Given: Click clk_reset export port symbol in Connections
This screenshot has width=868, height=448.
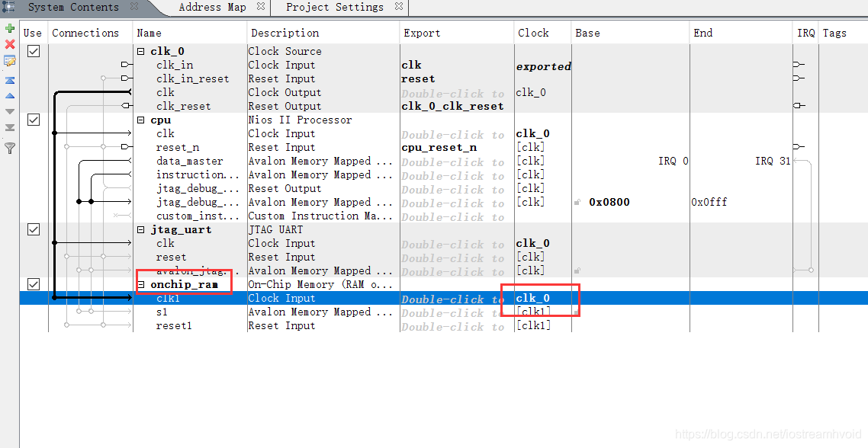Looking at the screenshot, I should point(127,106).
